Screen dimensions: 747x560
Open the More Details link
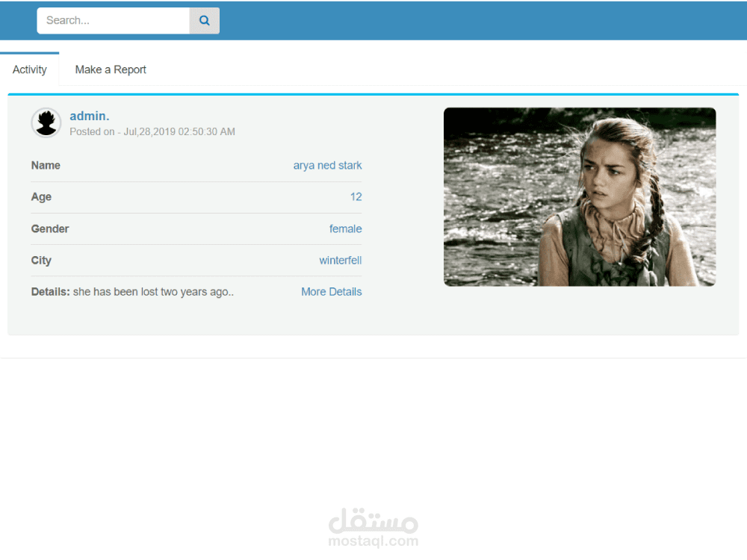331,291
